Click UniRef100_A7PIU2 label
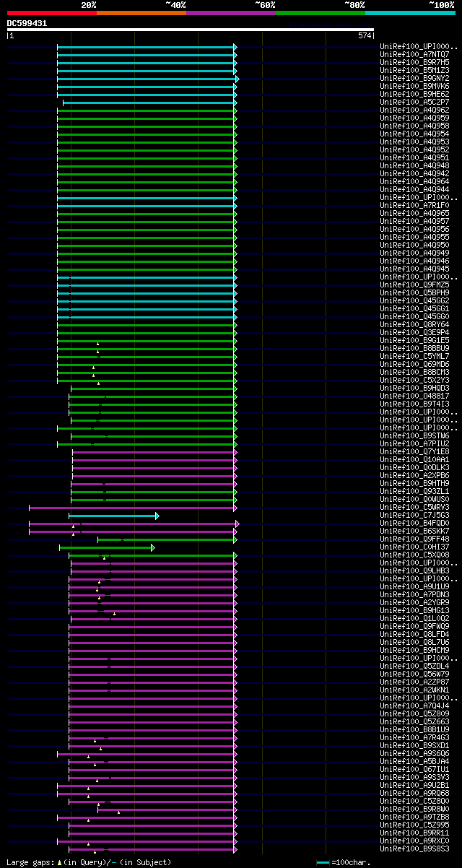The height and width of the screenshot is (868, 462). (x=414, y=443)
